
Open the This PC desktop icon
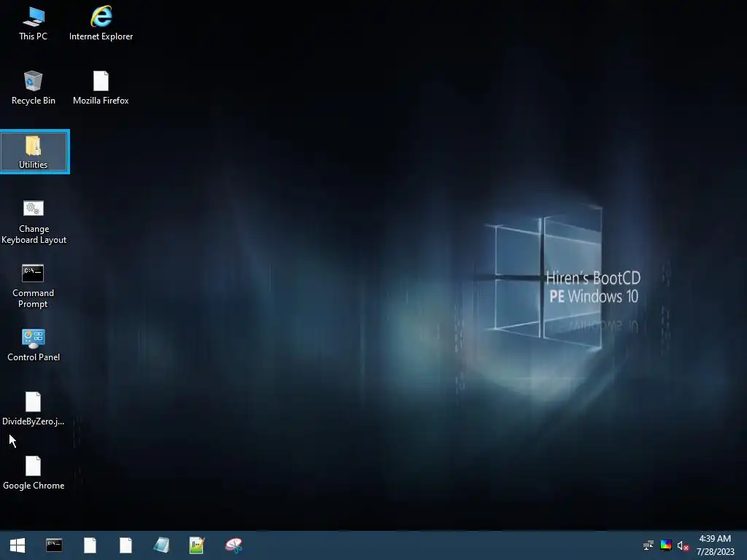point(34,23)
